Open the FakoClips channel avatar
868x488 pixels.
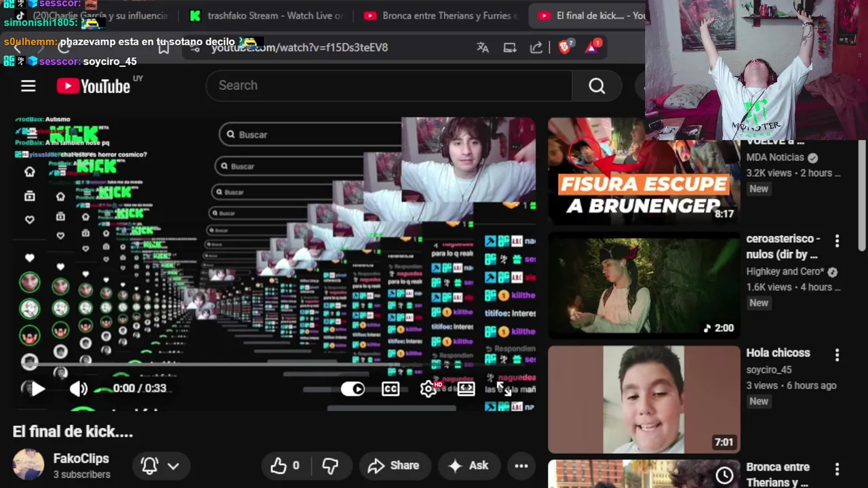coord(28,465)
